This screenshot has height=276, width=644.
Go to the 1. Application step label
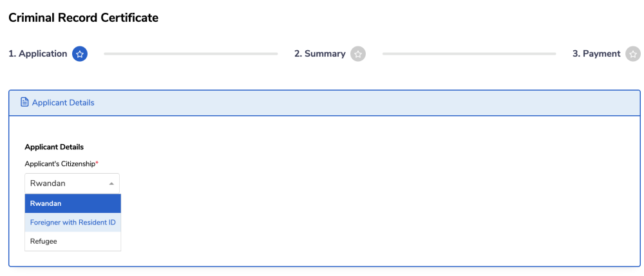tap(37, 54)
